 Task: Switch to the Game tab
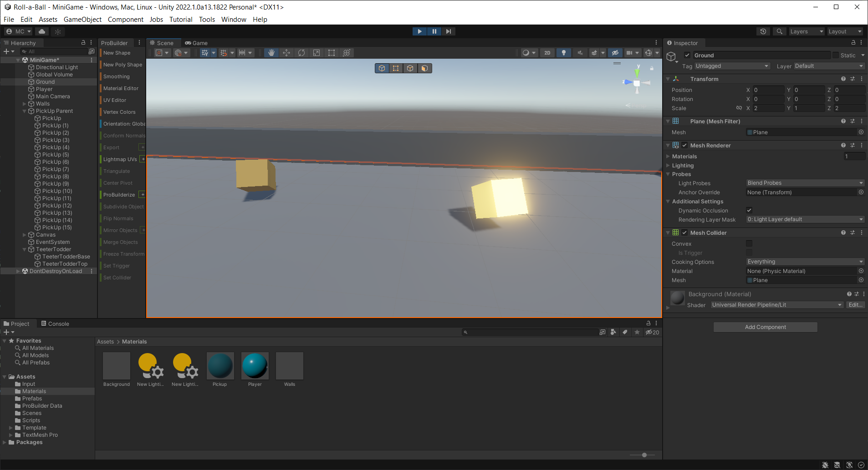[196, 43]
